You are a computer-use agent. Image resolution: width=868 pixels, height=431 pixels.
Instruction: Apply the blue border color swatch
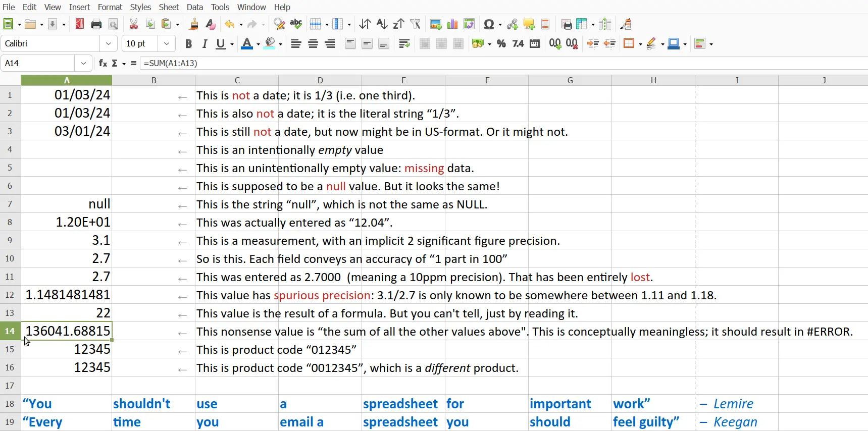674,44
